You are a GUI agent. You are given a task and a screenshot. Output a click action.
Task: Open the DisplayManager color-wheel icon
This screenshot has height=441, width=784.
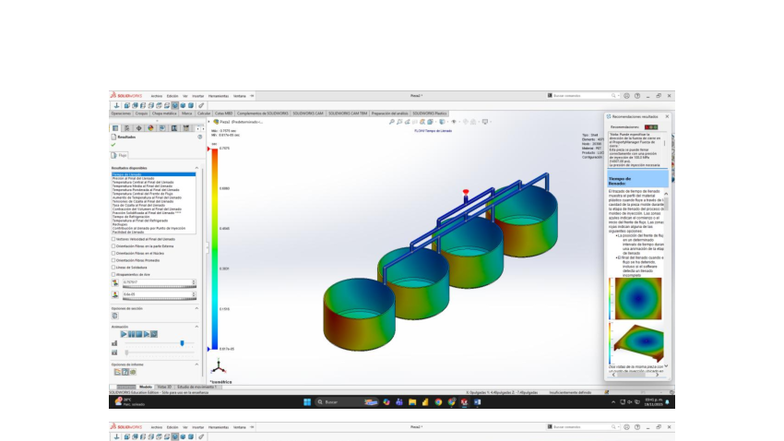(150, 128)
